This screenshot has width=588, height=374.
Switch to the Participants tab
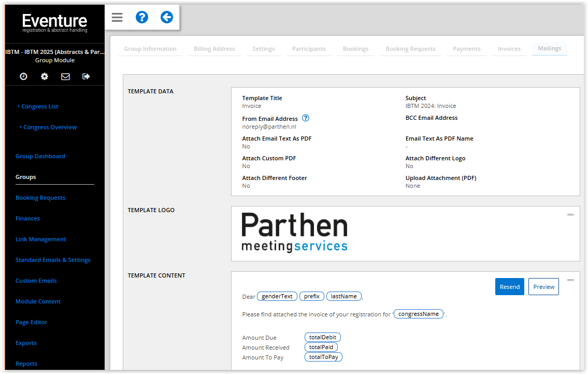309,49
